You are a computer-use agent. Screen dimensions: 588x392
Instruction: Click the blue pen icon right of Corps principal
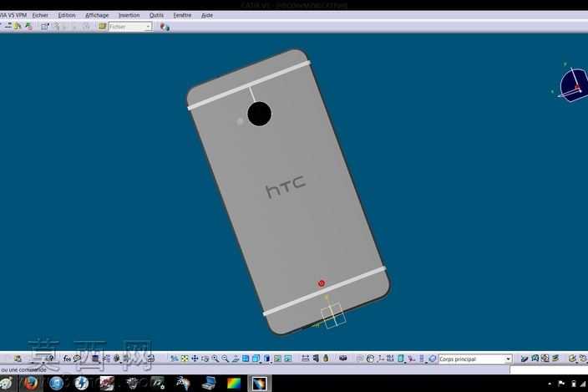click(x=525, y=359)
